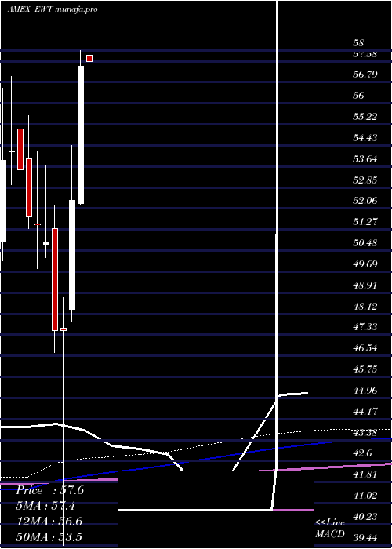Click the 42.6 price axis label

[x=362, y=453]
